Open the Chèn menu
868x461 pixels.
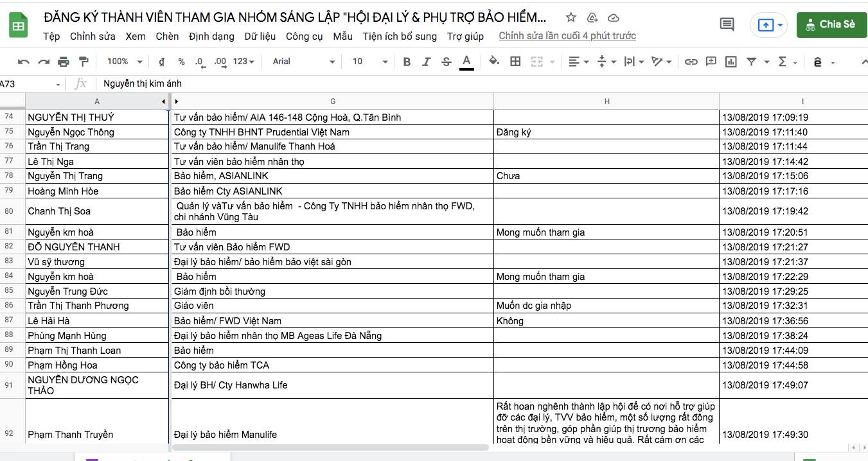pos(168,37)
